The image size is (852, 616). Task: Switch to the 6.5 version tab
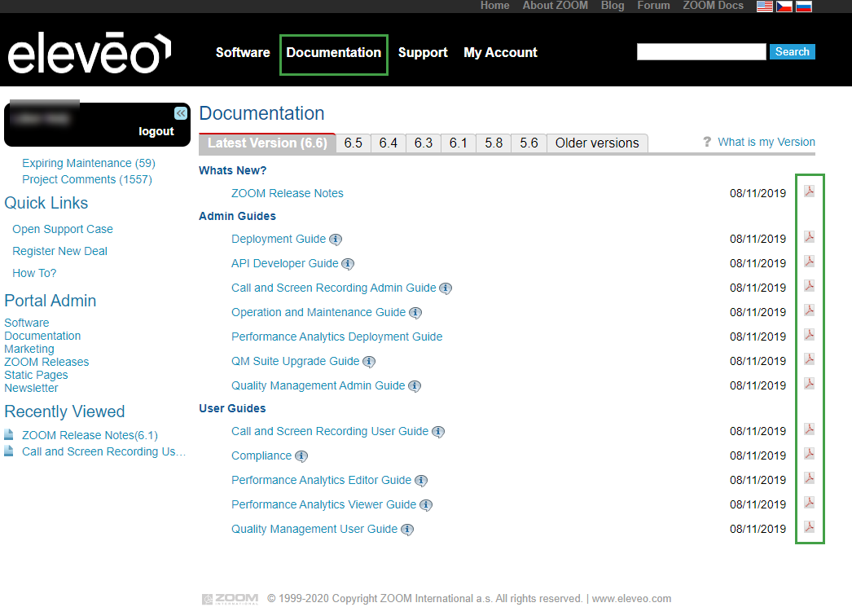tap(353, 143)
